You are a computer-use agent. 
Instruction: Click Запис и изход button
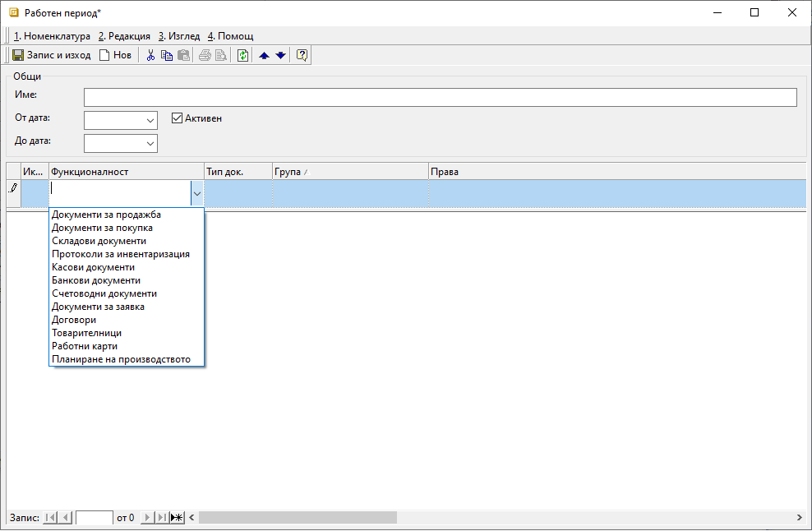click(51, 56)
